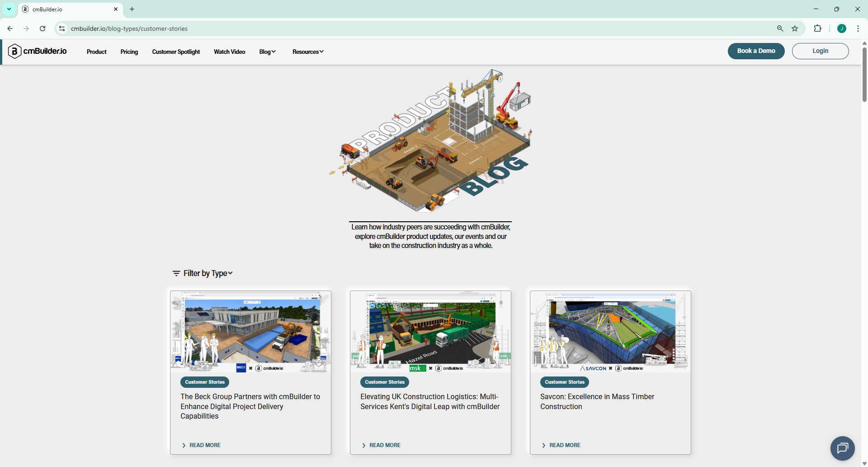Open the Beck Group article thumbnail

click(x=250, y=332)
